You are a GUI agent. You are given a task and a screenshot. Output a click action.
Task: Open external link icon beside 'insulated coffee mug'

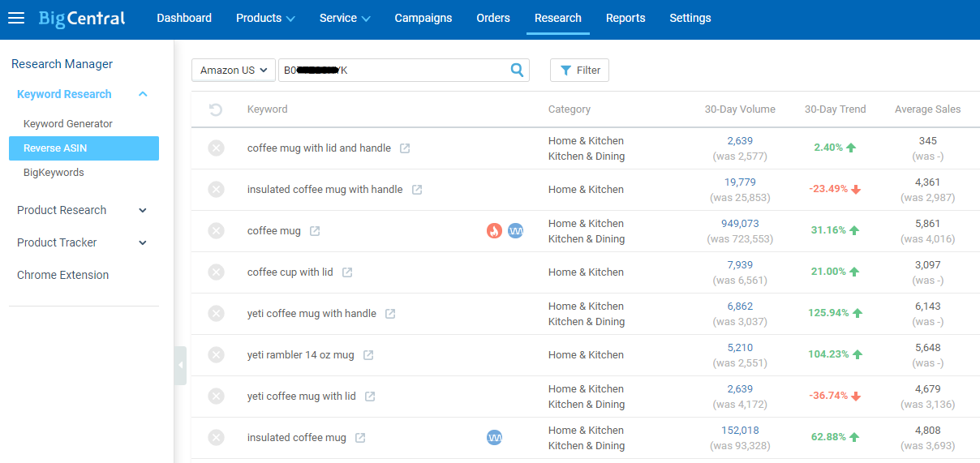point(360,438)
